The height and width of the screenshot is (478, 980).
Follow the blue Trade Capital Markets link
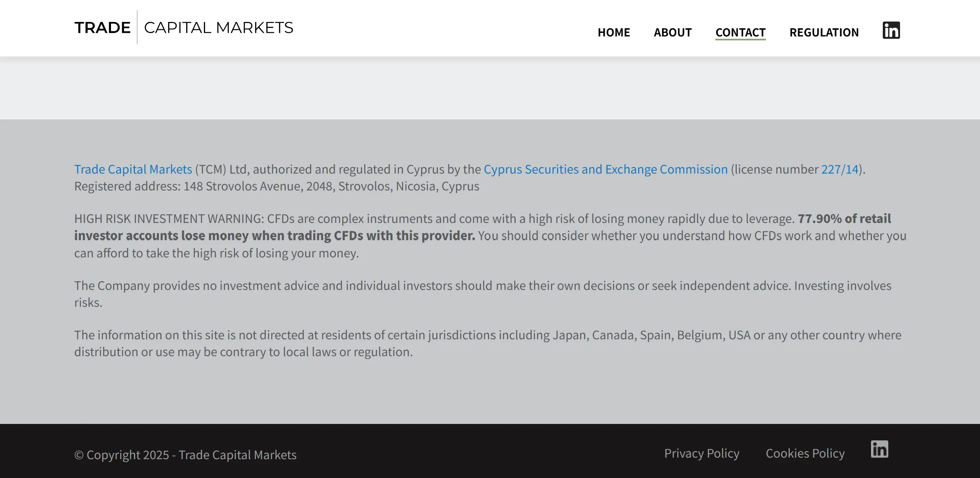(133, 169)
